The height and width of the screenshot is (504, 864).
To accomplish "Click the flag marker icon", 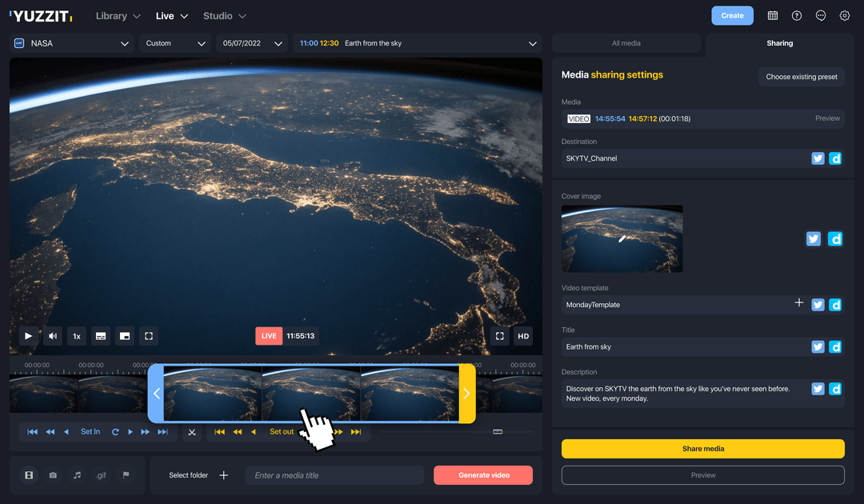I will [x=126, y=474].
